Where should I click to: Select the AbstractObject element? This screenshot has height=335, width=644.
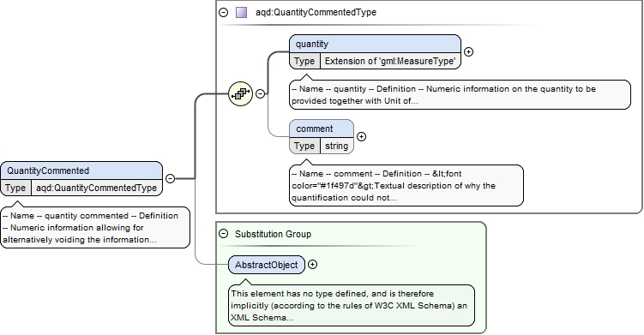coord(267,265)
